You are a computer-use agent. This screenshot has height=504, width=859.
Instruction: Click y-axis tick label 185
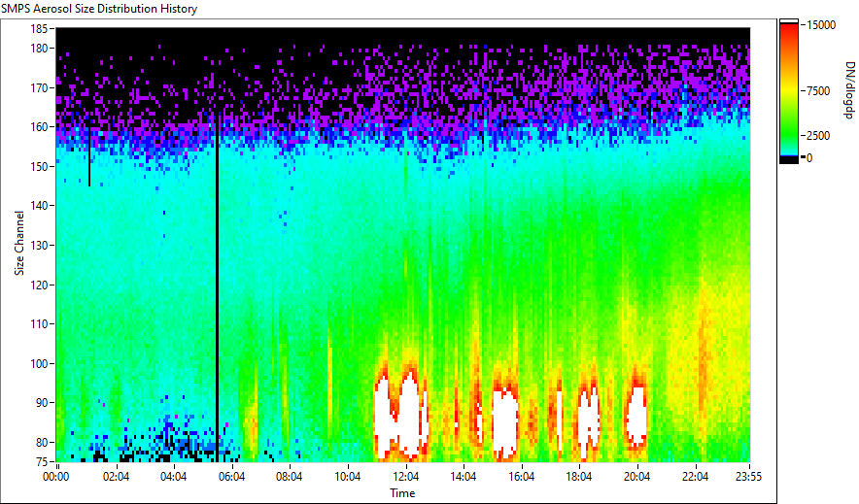pos(39,28)
